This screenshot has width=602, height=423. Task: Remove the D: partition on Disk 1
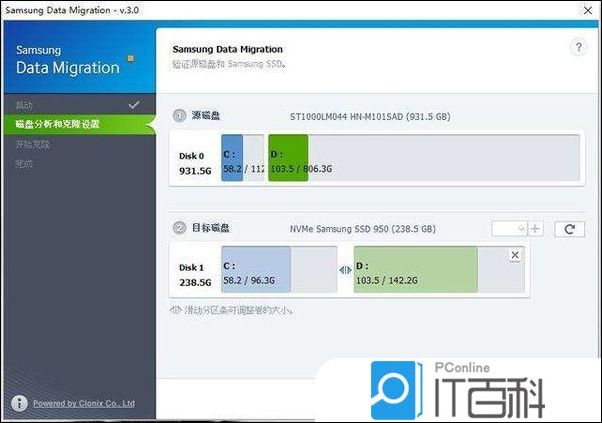[x=515, y=255]
